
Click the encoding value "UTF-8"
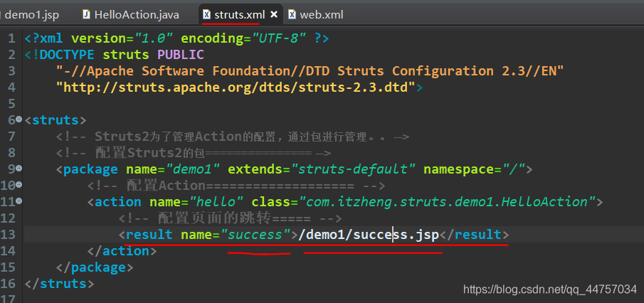pyautogui.click(x=278, y=38)
